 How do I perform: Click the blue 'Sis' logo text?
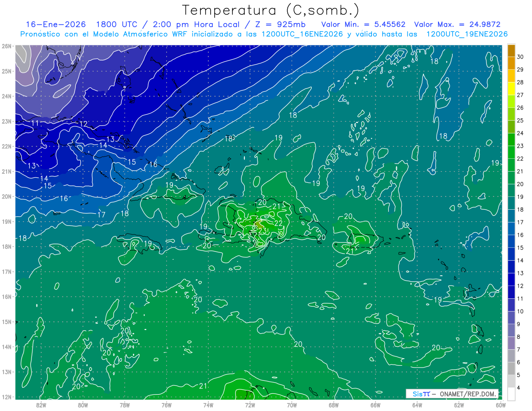click(417, 394)
